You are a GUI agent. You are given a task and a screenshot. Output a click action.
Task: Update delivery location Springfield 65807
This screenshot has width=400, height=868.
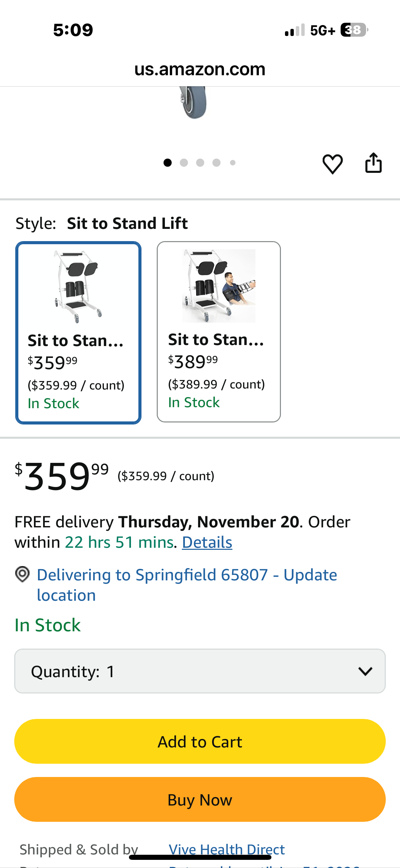click(x=187, y=585)
